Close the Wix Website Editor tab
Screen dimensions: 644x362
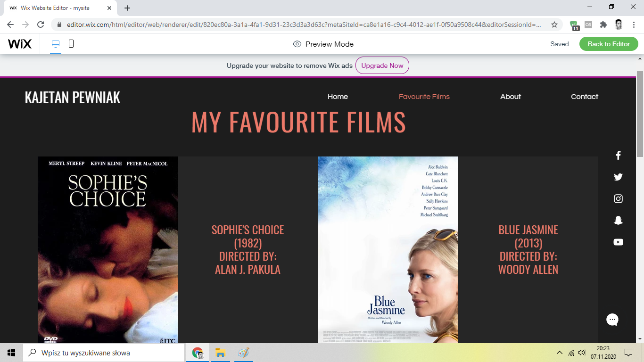(109, 8)
